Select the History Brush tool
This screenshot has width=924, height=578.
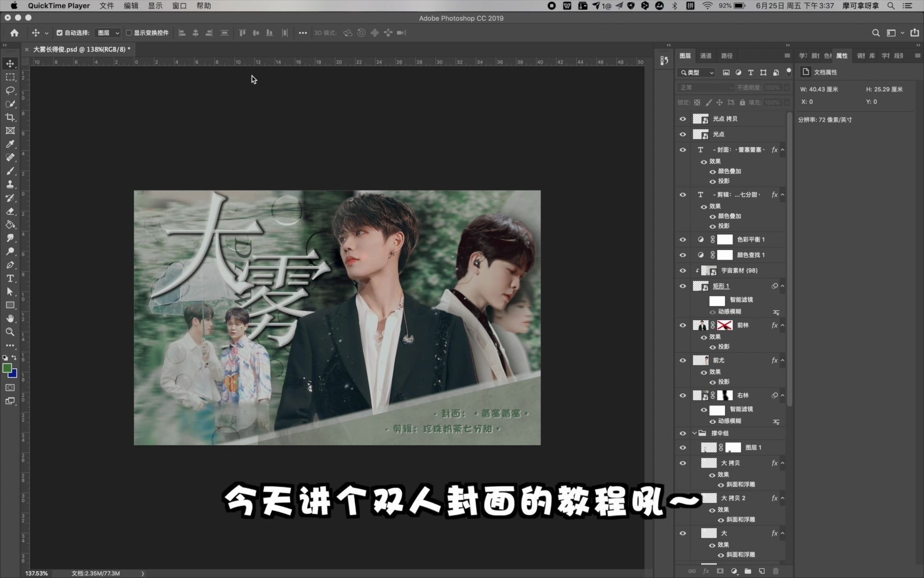click(x=10, y=198)
